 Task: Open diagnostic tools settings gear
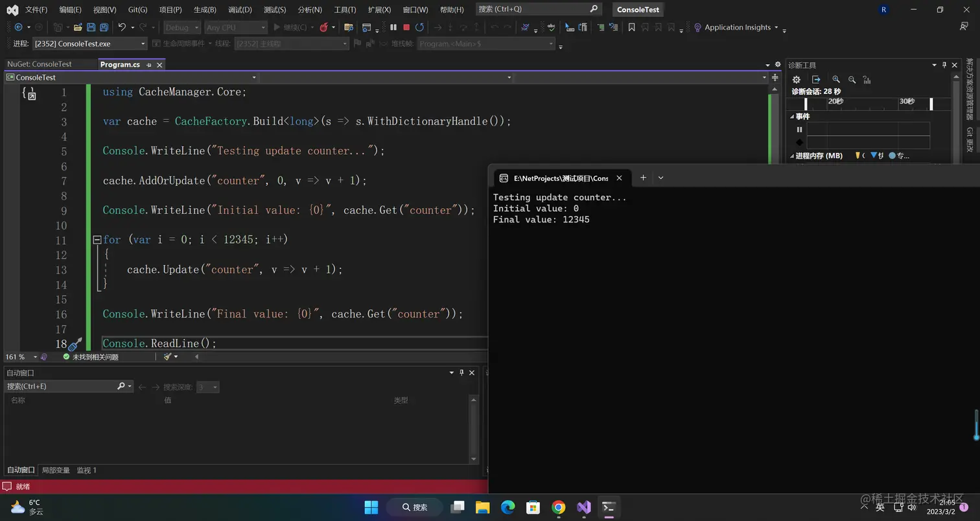point(797,80)
